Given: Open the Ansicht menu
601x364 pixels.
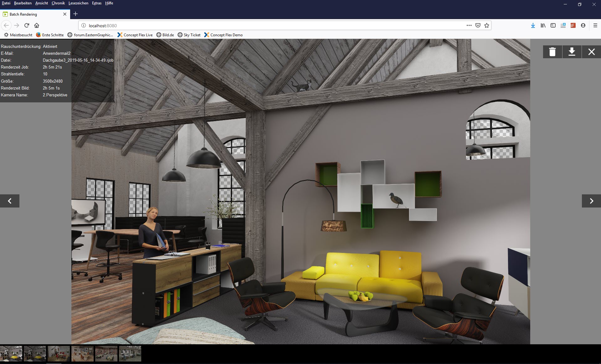Looking at the screenshot, I should [x=42, y=3].
